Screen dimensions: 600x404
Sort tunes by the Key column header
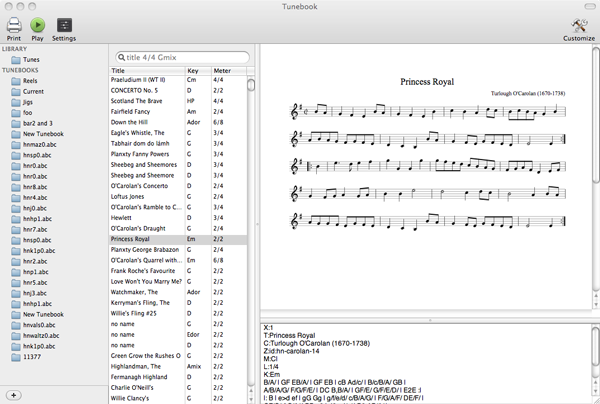coord(198,71)
